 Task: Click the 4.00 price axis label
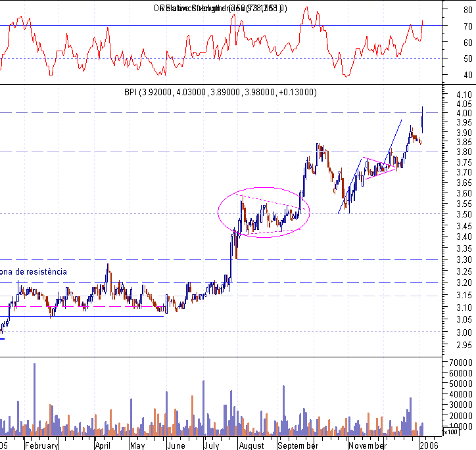(x=464, y=113)
